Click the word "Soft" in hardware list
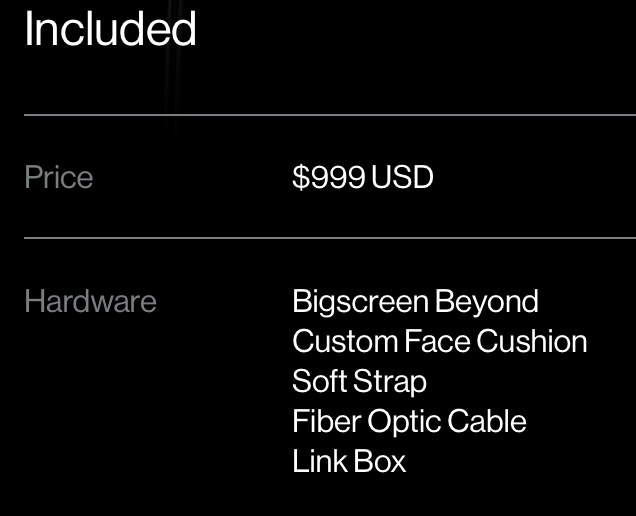Viewport: 636px width, 516px height. [x=319, y=381]
